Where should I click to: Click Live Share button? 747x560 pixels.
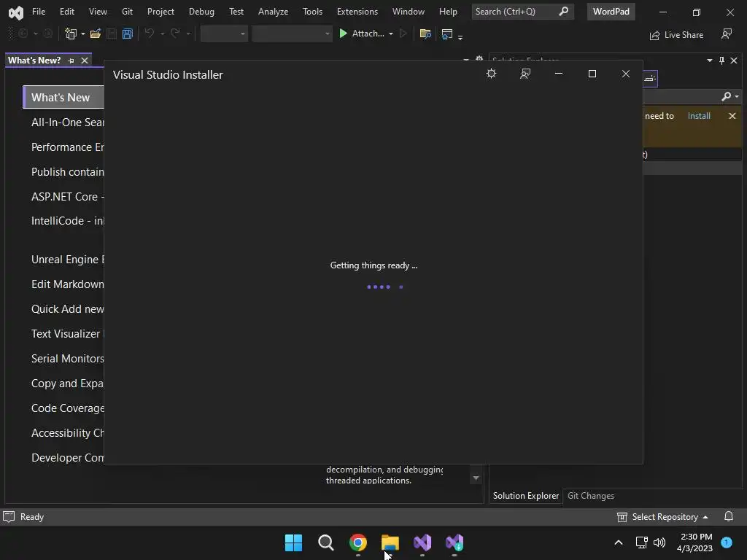click(676, 35)
